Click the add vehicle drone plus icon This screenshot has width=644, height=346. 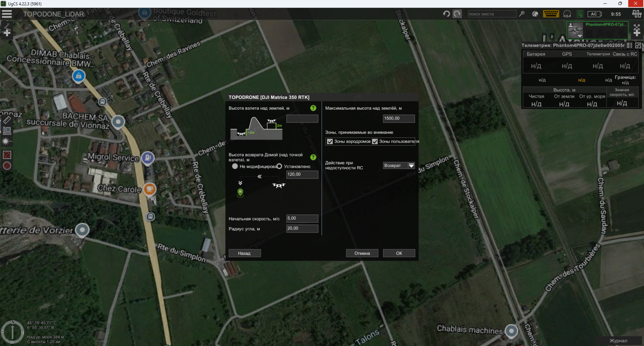(637, 30)
